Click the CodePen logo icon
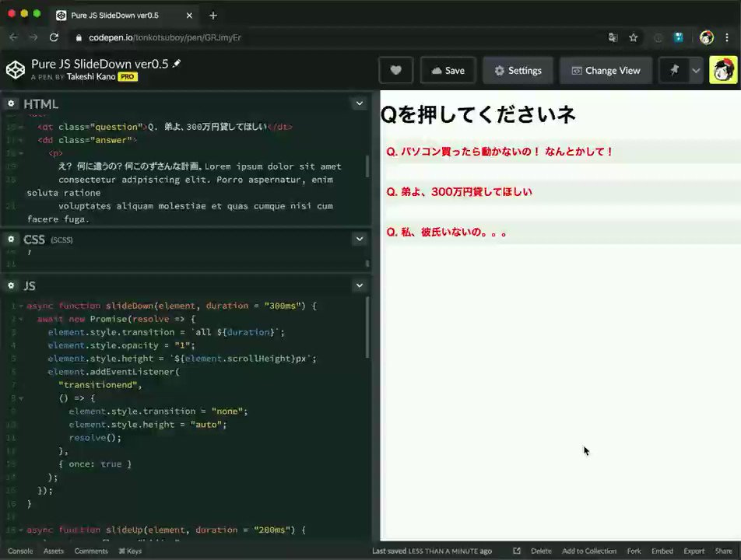Image resolution: width=741 pixels, height=560 pixels. [16, 70]
